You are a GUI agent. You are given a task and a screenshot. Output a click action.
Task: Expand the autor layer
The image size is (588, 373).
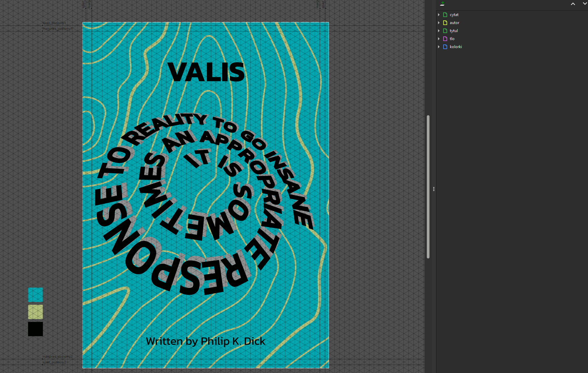coord(439,23)
